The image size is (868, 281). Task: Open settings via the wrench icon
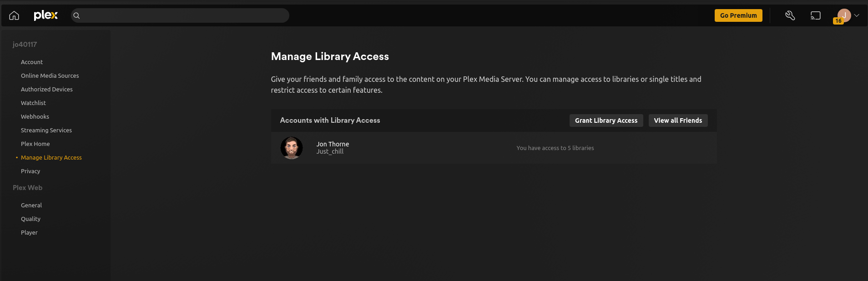pyautogui.click(x=790, y=15)
